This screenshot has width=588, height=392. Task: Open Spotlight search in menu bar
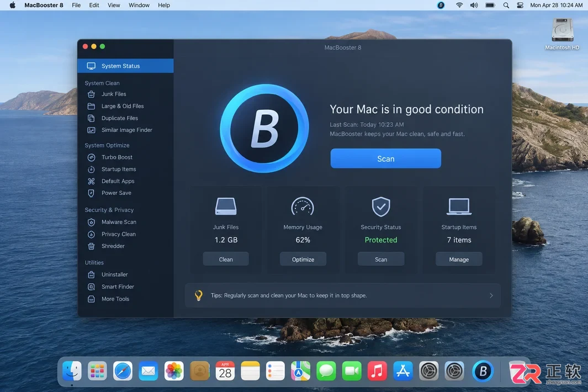[506, 6]
